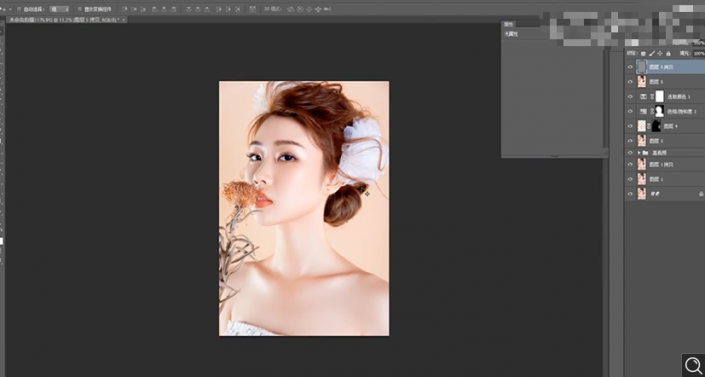705x377 pixels.
Task: Switch to the 属性 panel tab
Action: click(x=509, y=24)
